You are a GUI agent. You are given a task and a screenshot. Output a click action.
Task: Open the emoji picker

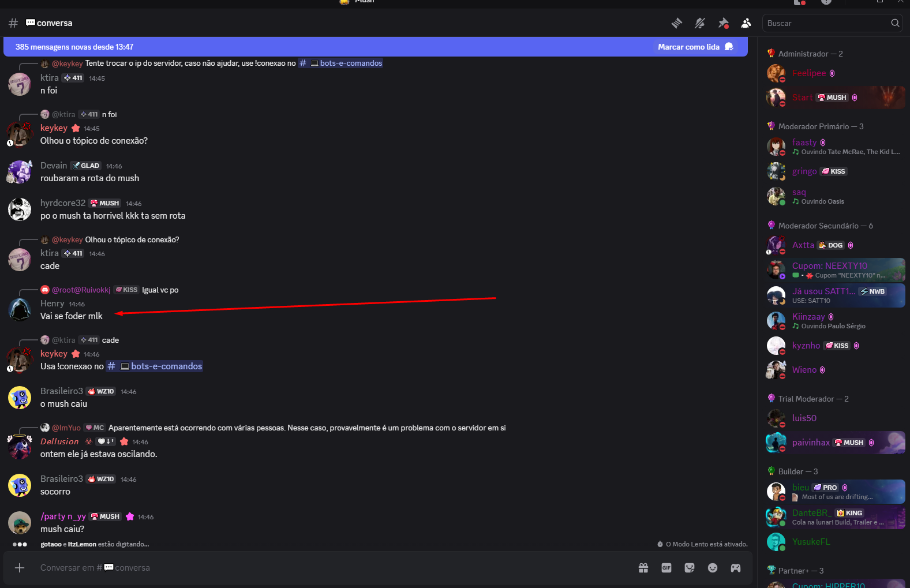click(713, 568)
